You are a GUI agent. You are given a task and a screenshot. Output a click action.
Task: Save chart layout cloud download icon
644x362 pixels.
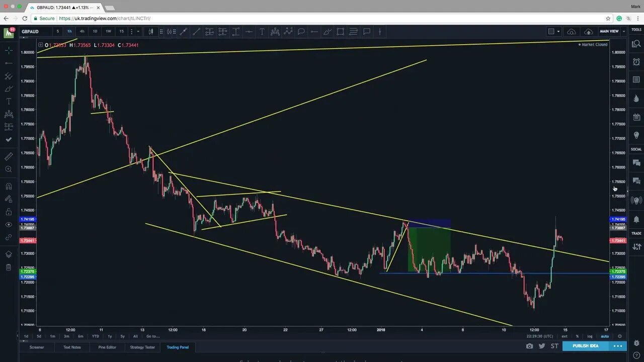click(572, 31)
